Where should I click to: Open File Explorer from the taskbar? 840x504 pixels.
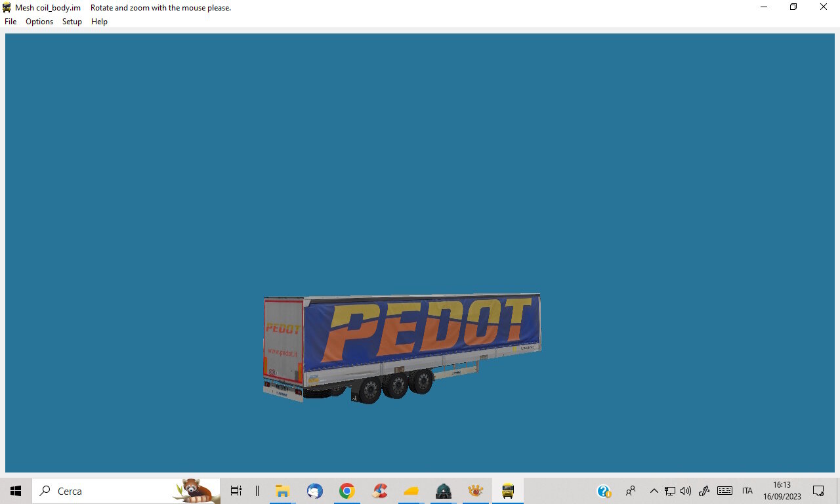[x=283, y=491]
